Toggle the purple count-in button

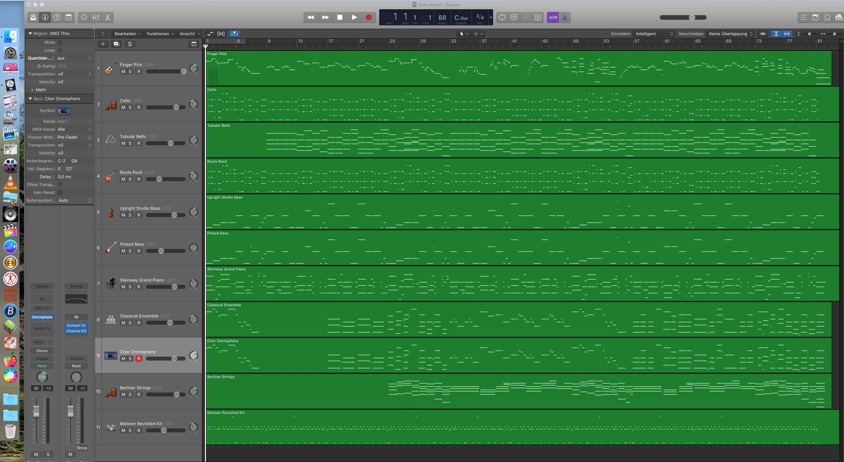click(x=553, y=17)
